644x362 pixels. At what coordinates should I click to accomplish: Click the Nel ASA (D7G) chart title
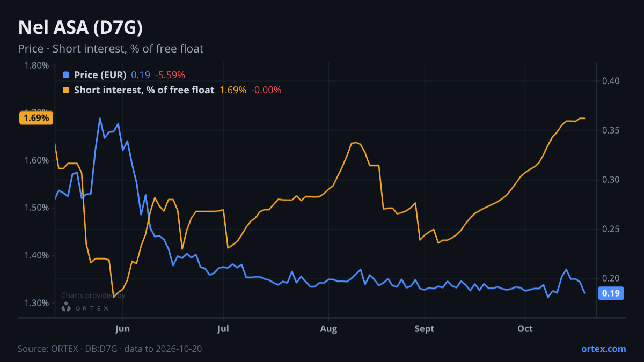pyautogui.click(x=80, y=27)
